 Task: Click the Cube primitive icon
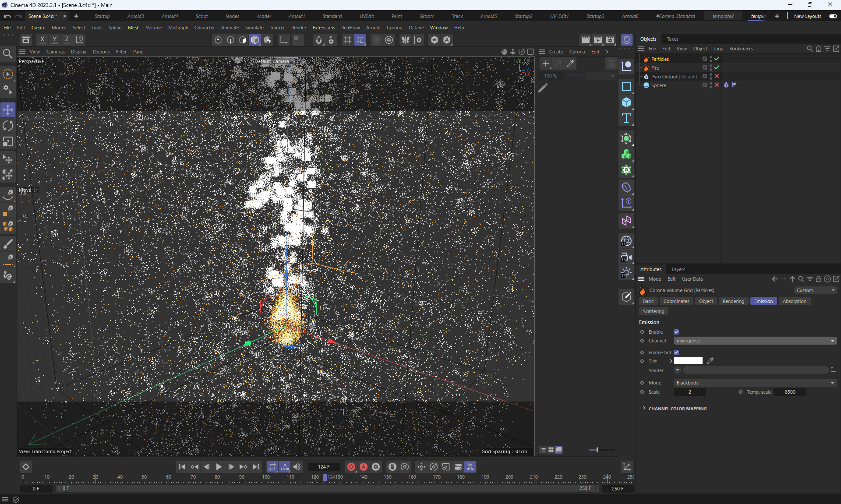[626, 102]
